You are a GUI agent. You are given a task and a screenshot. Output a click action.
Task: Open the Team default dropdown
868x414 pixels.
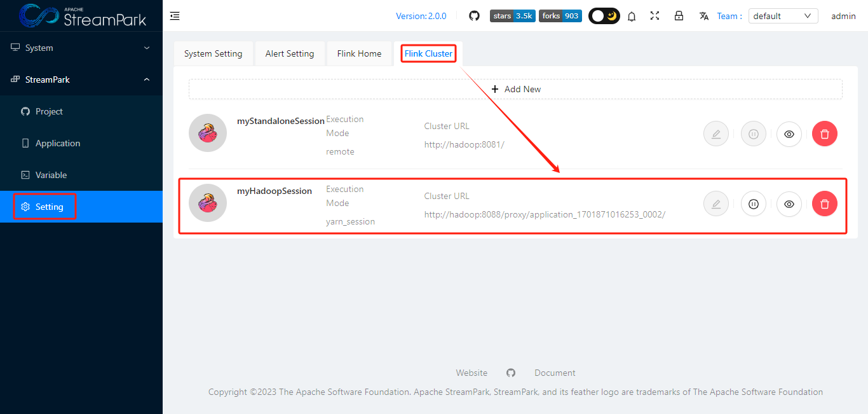pos(782,15)
